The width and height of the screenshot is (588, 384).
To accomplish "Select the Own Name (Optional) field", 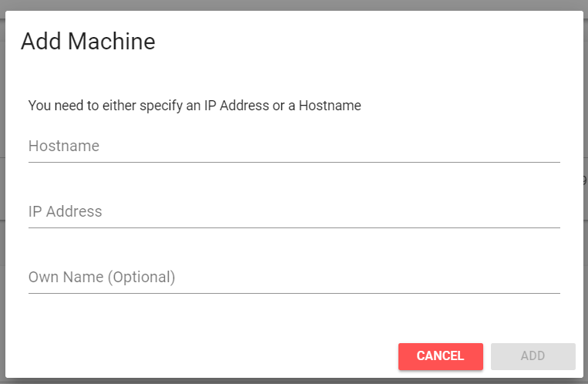I will 293,278.
